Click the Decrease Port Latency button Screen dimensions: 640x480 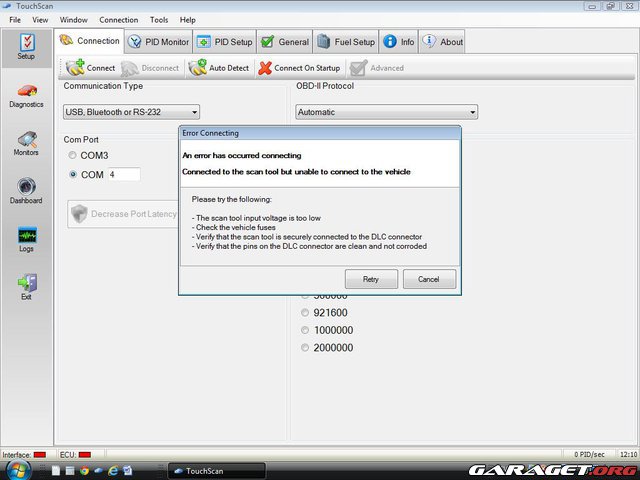pyautogui.click(x=123, y=214)
